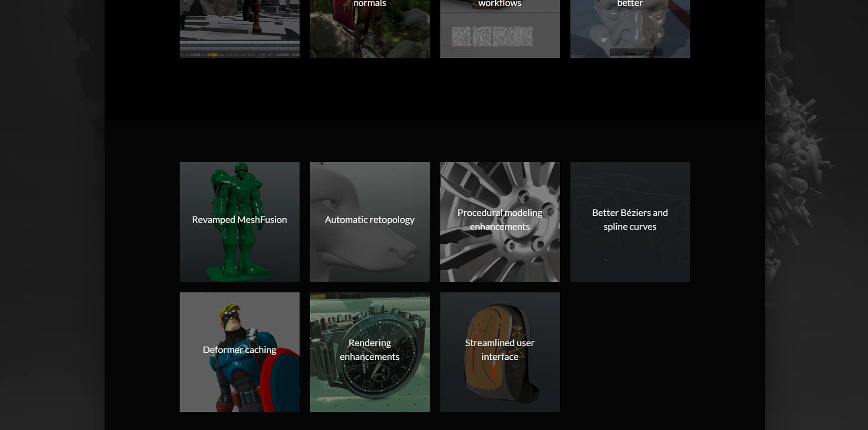Click the tile ending in "normals"
The height and width of the screenshot is (430, 868).
[369, 26]
